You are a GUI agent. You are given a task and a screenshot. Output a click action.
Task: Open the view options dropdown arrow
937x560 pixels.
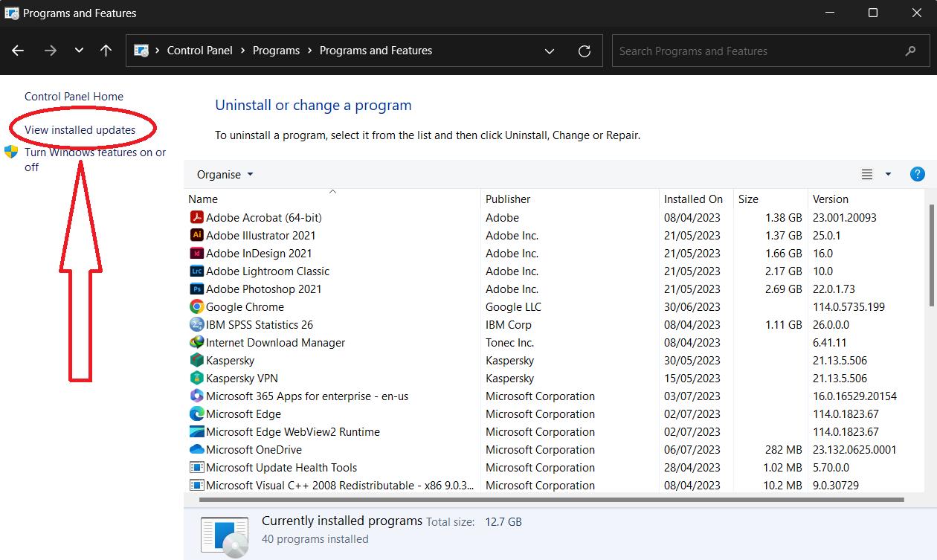[x=887, y=173]
